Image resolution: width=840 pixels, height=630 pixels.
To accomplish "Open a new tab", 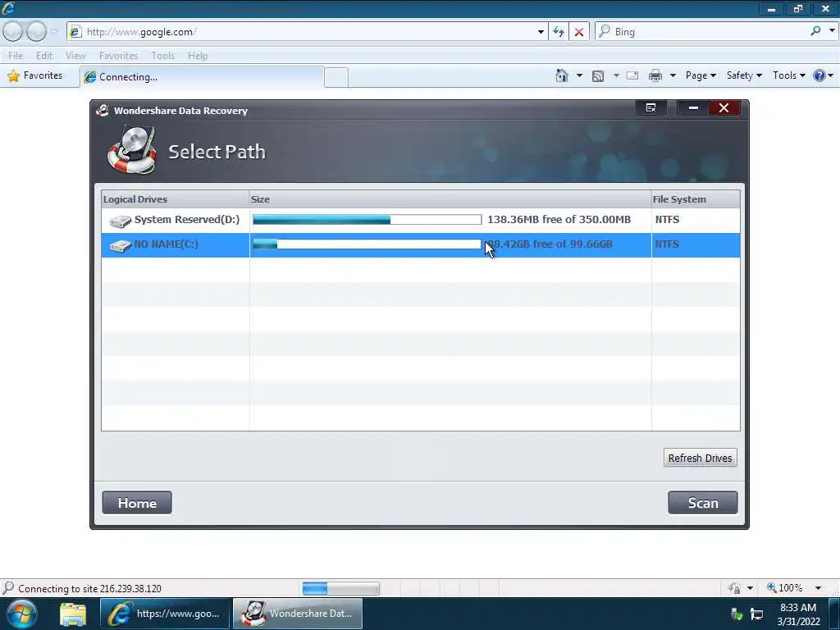I will click(x=336, y=77).
